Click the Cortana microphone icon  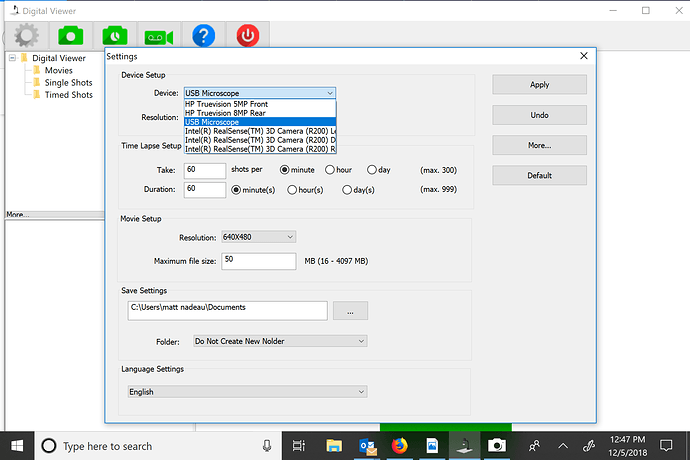[x=267, y=446]
